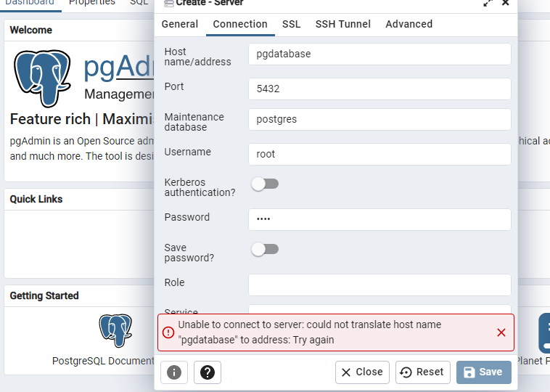Open the SSL tab

point(291,24)
